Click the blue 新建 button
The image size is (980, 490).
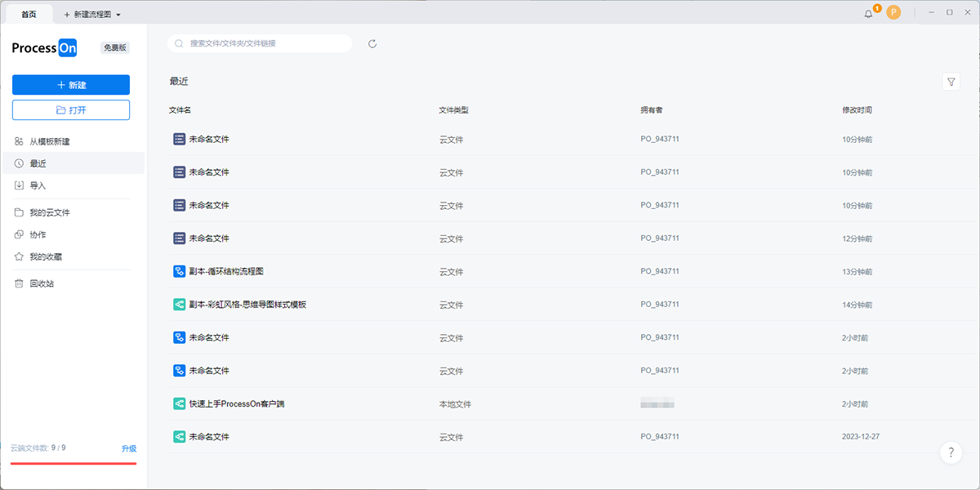click(71, 85)
